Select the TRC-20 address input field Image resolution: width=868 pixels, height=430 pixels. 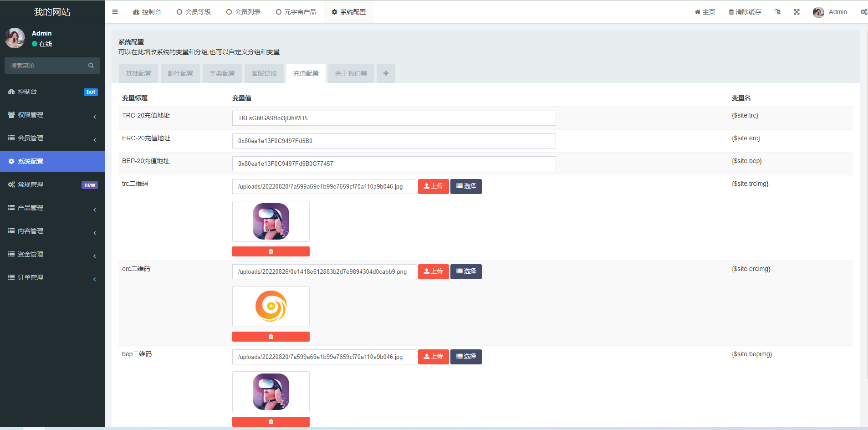pyautogui.click(x=393, y=118)
